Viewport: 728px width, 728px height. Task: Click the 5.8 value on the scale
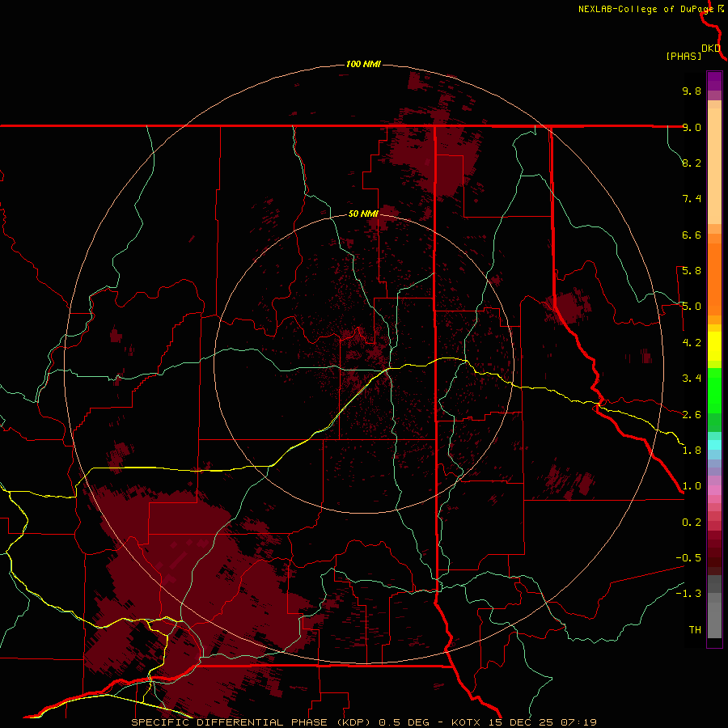[692, 271]
